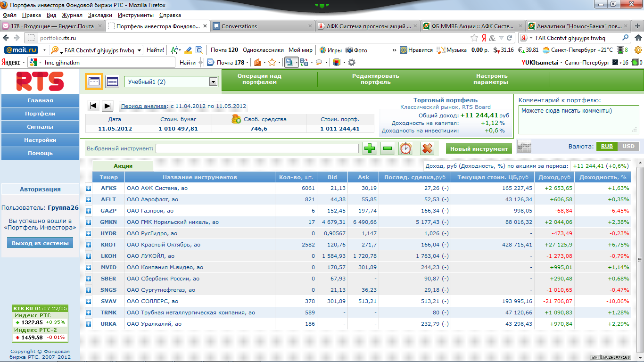Screen dimensions: 644x362
Task: Click the alarm clock icon in instrument toolbar
Action: tap(405, 148)
